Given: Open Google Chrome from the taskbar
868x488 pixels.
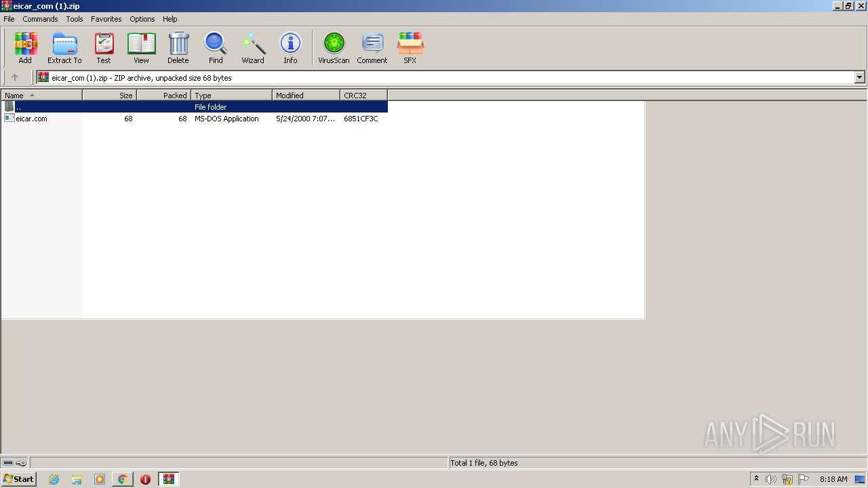Looking at the screenshot, I should pyautogui.click(x=122, y=479).
